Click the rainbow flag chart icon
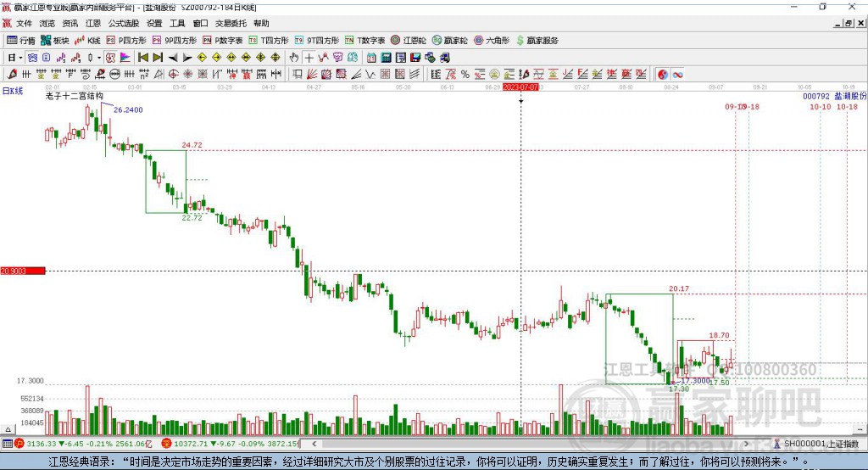Screen dimensions: 868x470 pyautogui.click(x=125, y=58)
